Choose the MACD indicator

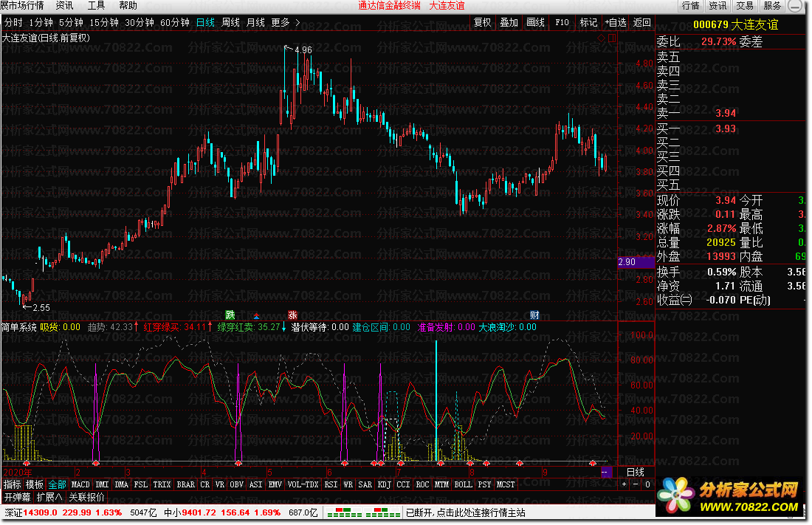point(80,484)
